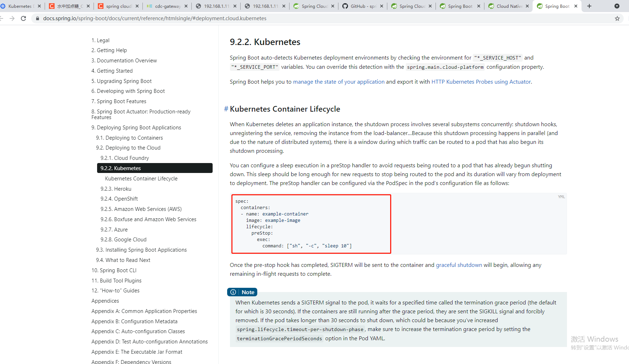Click the YML label on the code block
Screen dimensions: 629x364
(x=561, y=197)
